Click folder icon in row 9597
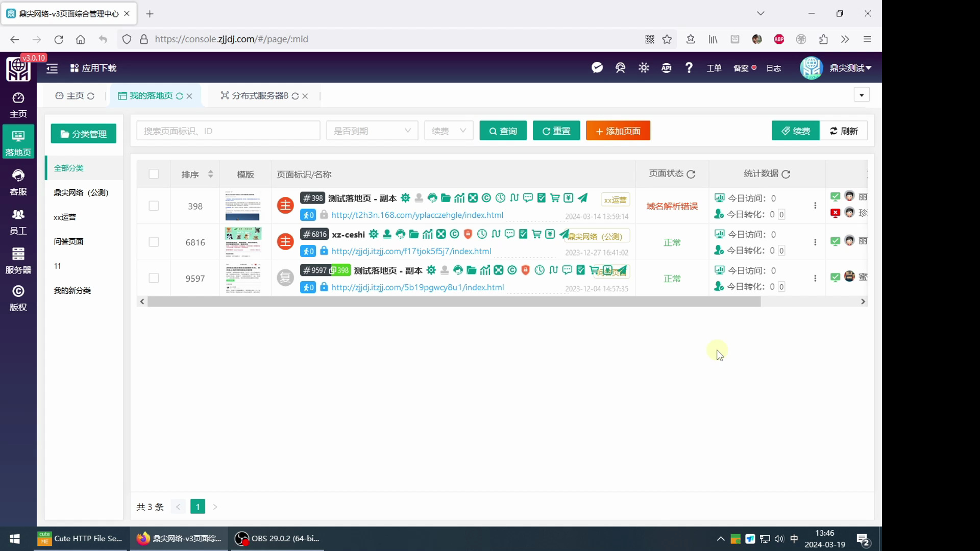Screen dimensions: 980x551 (x=471, y=270)
